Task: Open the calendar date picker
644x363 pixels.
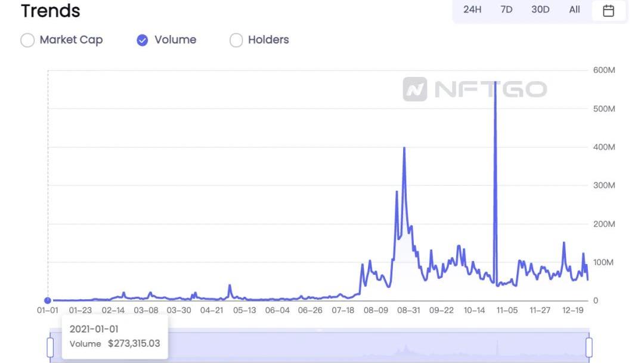Action: click(x=608, y=10)
